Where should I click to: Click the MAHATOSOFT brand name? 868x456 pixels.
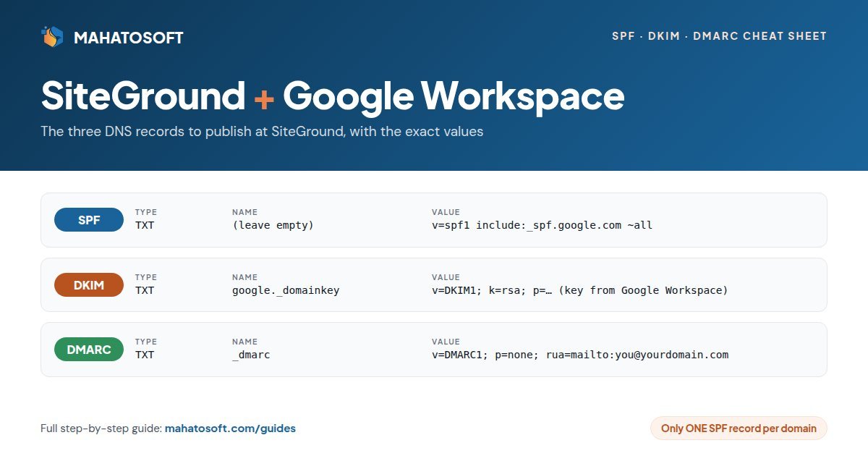click(129, 38)
